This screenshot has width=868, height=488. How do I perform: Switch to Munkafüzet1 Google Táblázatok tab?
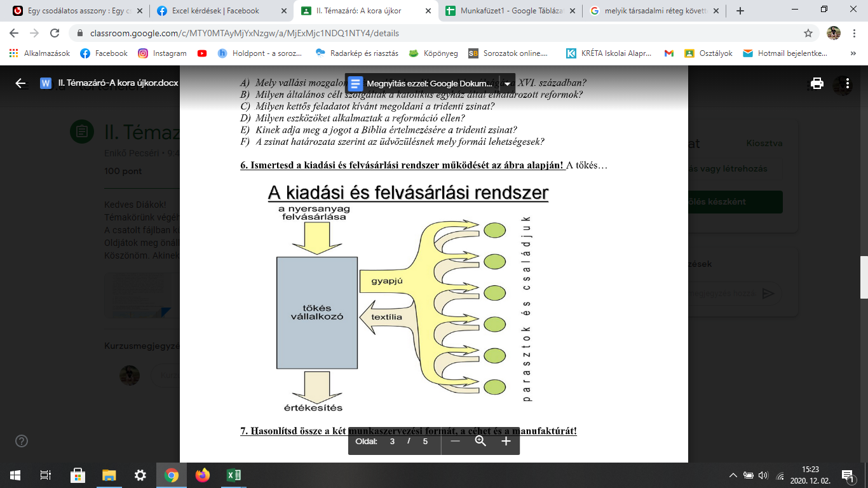pos(512,11)
